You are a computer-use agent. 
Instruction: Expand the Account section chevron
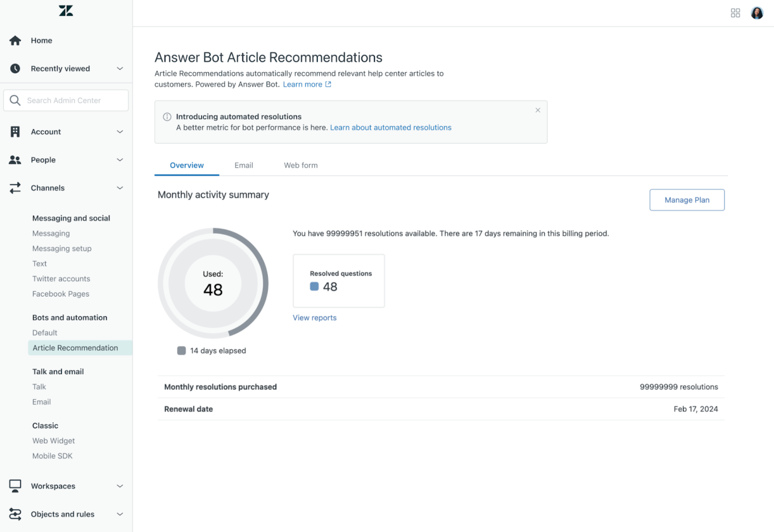coord(120,132)
